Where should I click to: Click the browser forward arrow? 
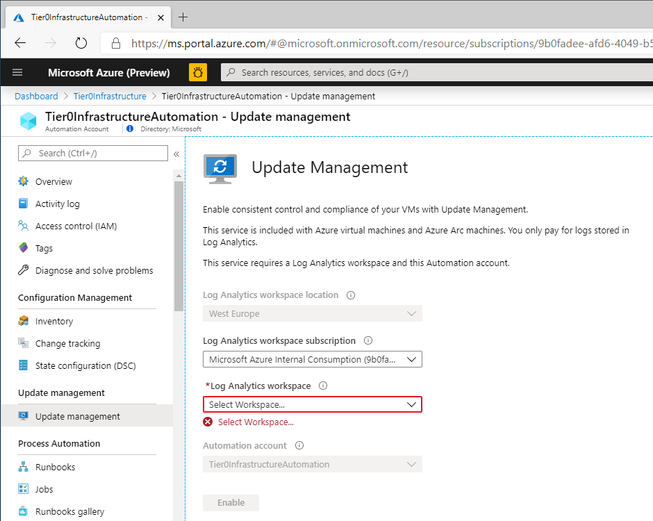point(50,42)
